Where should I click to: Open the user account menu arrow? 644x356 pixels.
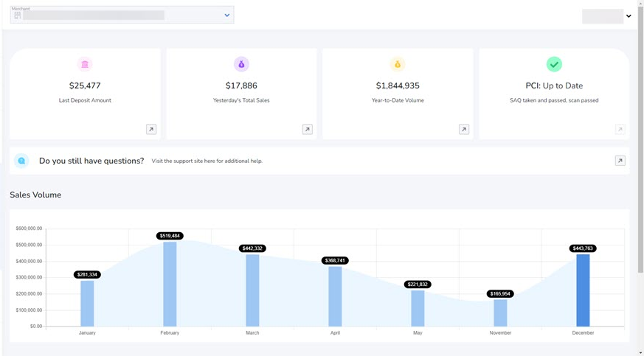click(x=629, y=16)
